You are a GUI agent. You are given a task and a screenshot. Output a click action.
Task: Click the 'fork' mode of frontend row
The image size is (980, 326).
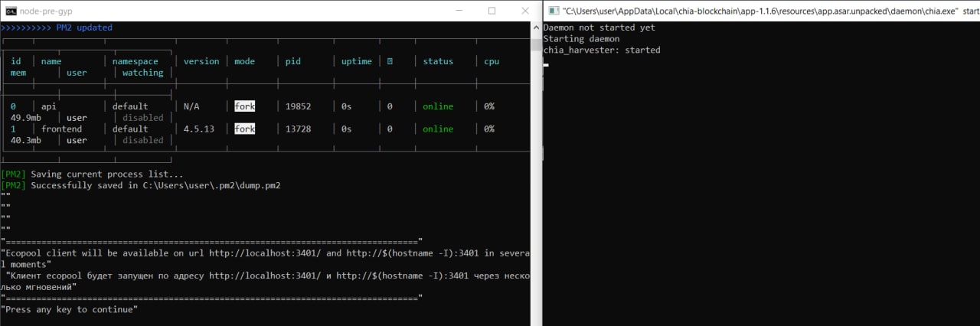click(245, 129)
